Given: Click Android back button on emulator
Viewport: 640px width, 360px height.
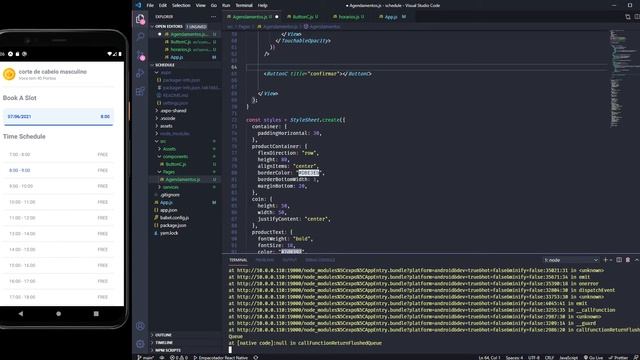Looking at the screenshot, I should tap(21, 313).
